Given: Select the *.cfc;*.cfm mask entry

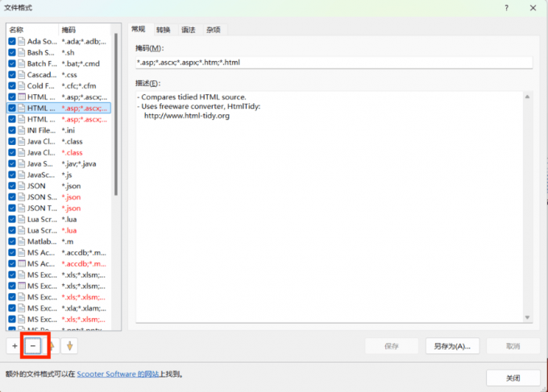Looking at the screenshot, I should click(x=79, y=86).
